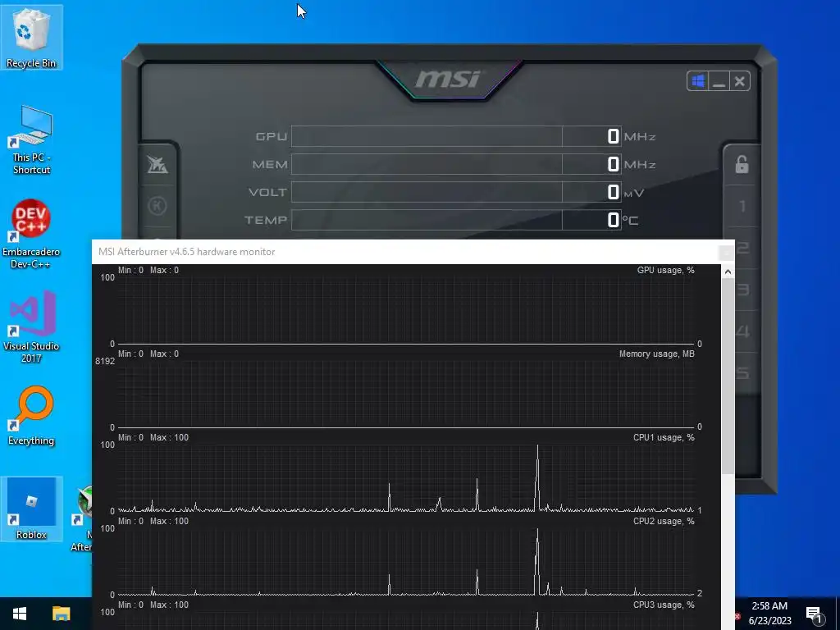
Task: Click the GPU clock bar in Afterburner
Action: pos(456,136)
